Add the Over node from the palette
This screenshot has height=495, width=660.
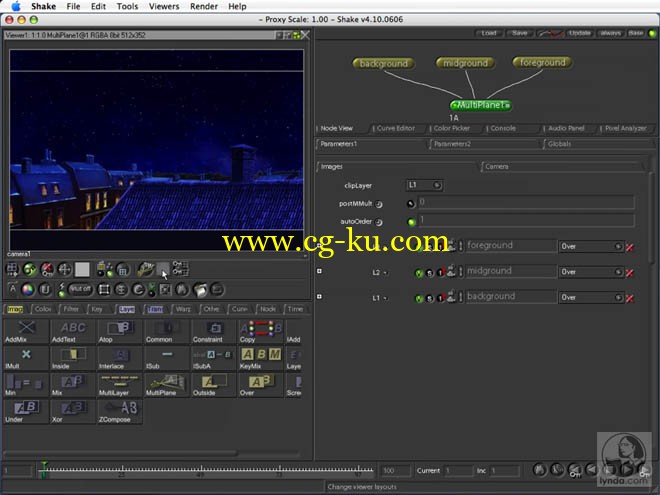pyautogui.click(x=261, y=385)
